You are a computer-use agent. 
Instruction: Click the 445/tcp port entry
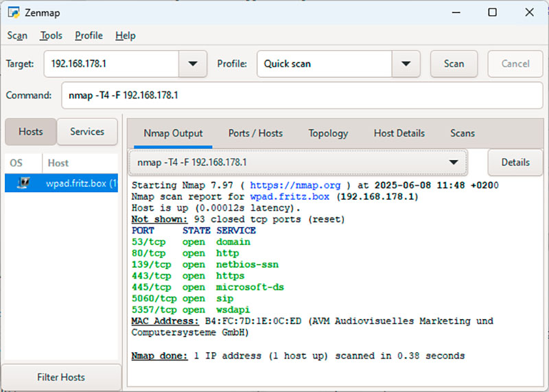point(151,287)
